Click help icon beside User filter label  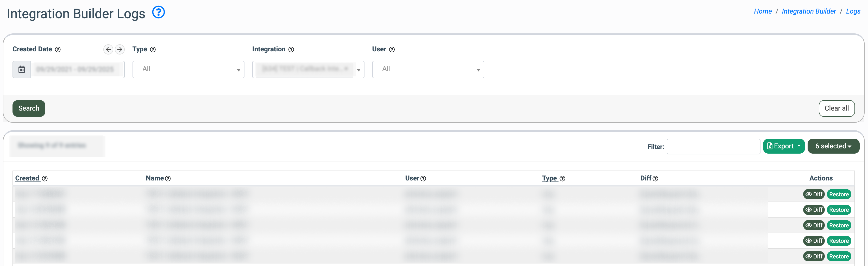tap(392, 50)
